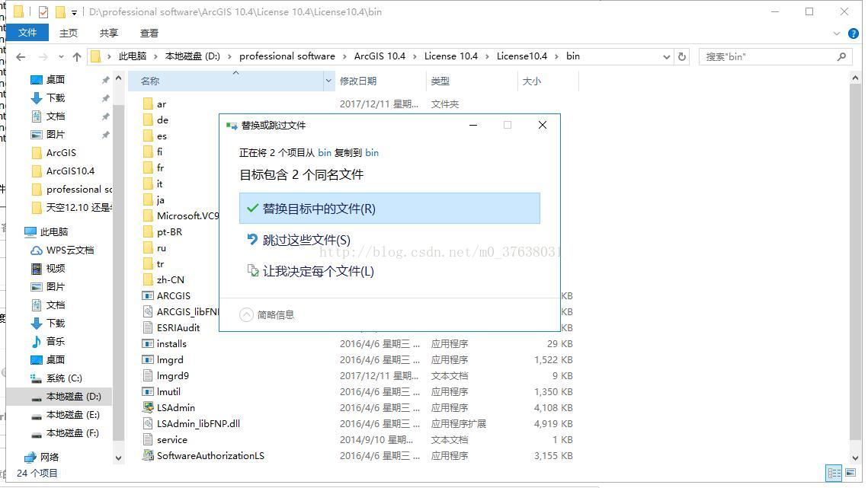Viewport: 868px width, 488px height.
Task: Close the replace or skip files dialog
Action: (543, 125)
